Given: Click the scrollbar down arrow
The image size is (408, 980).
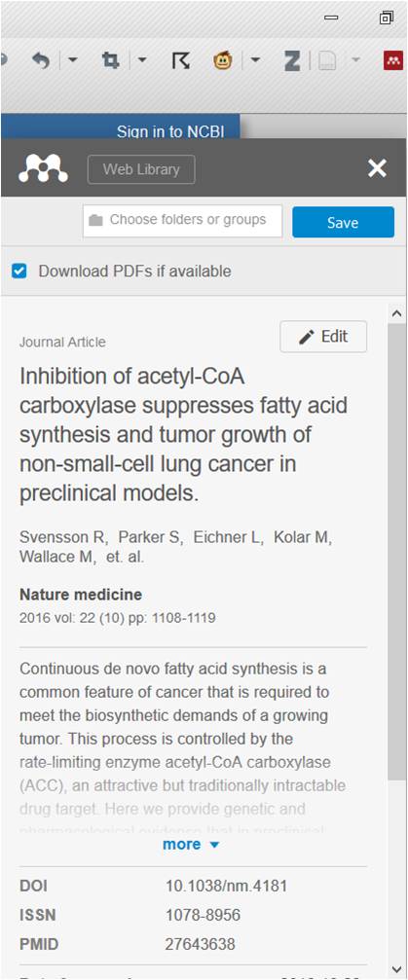Looking at the screenshot, I should [x=396, y=968].
